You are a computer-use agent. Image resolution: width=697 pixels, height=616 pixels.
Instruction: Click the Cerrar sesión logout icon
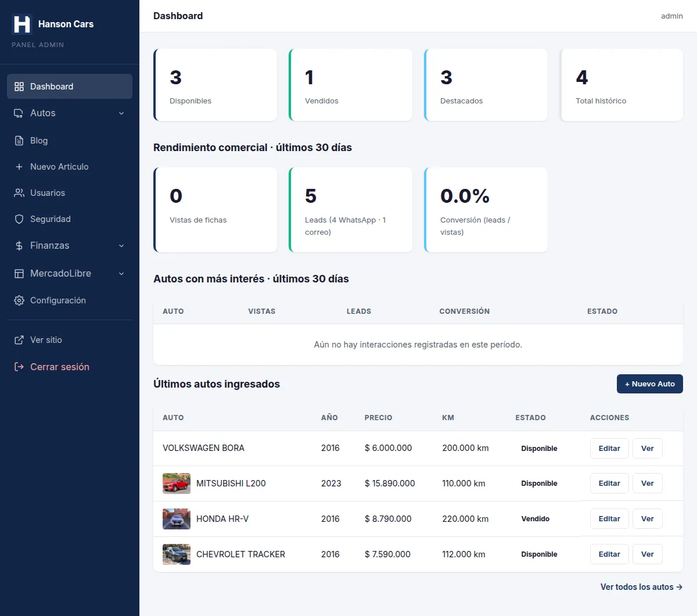19,367
